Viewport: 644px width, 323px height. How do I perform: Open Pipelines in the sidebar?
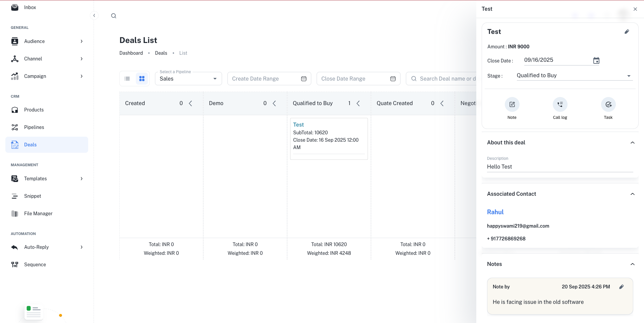pos(34,127)
